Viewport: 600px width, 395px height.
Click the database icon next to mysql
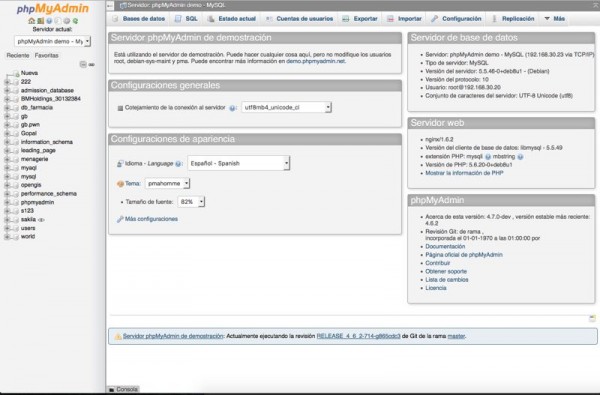click(x=15, y=176)
